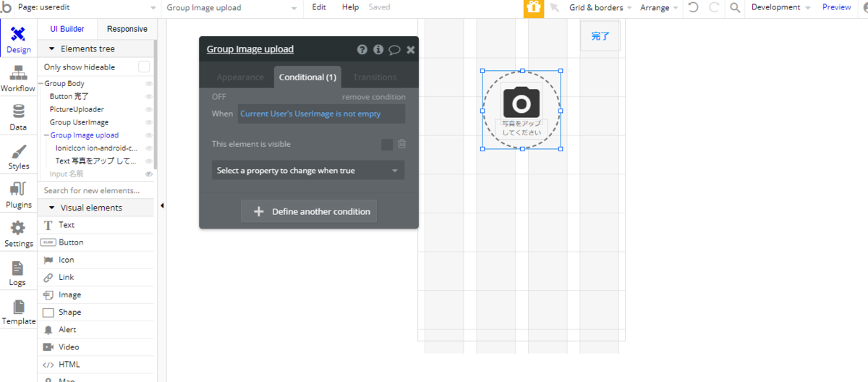Edit the Current User's UserImage condition expression
Image resolution: width=868 pixels, height=382 pixels.
tap(321, 114)
